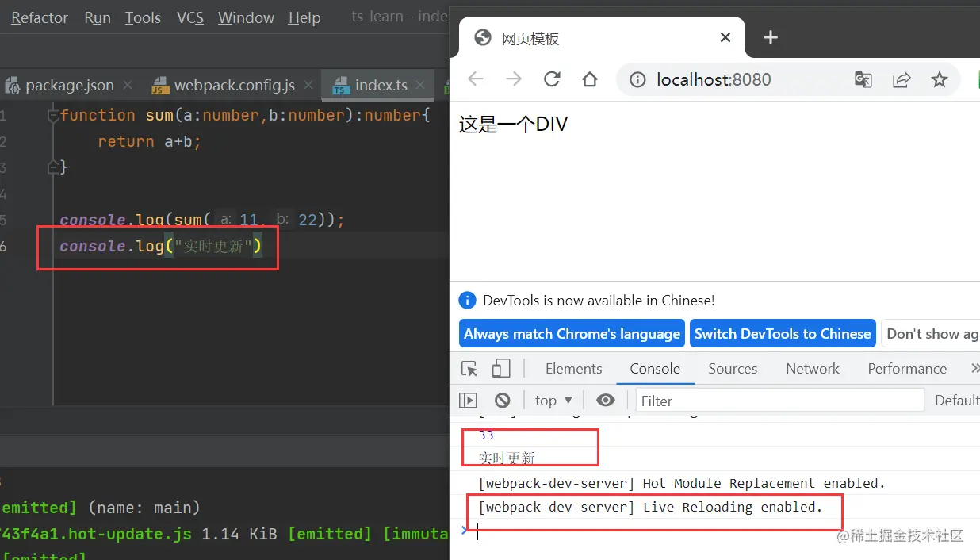Bookmark this page with the star

940,79
